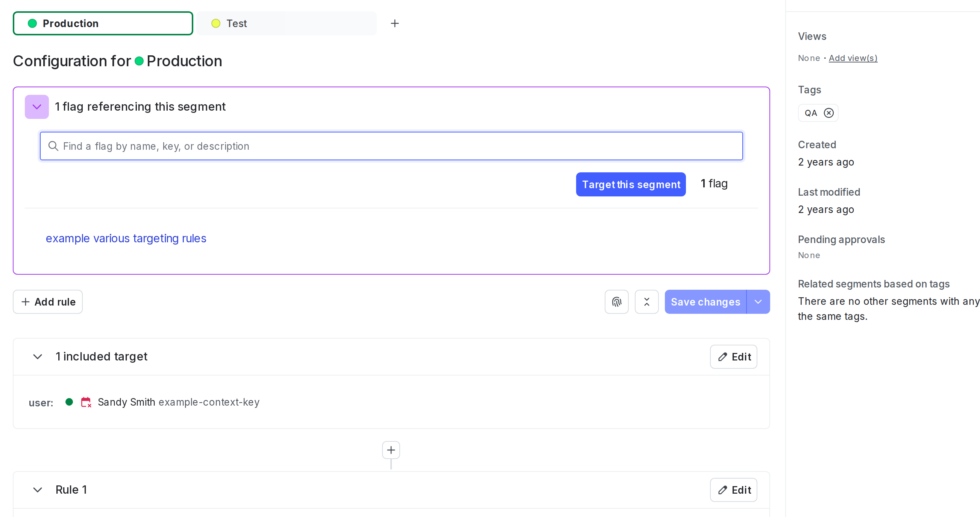Click the plus icon between the target and Rule 1

point(390,450)
